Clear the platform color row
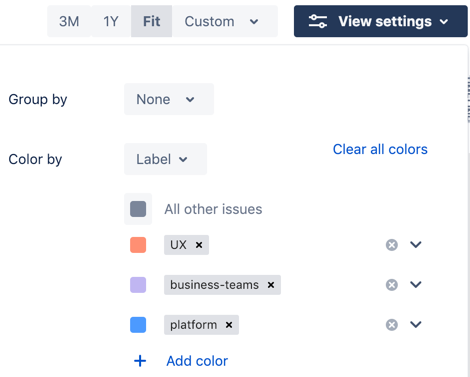The image size is (470, 377). click(x=392, y=325)
